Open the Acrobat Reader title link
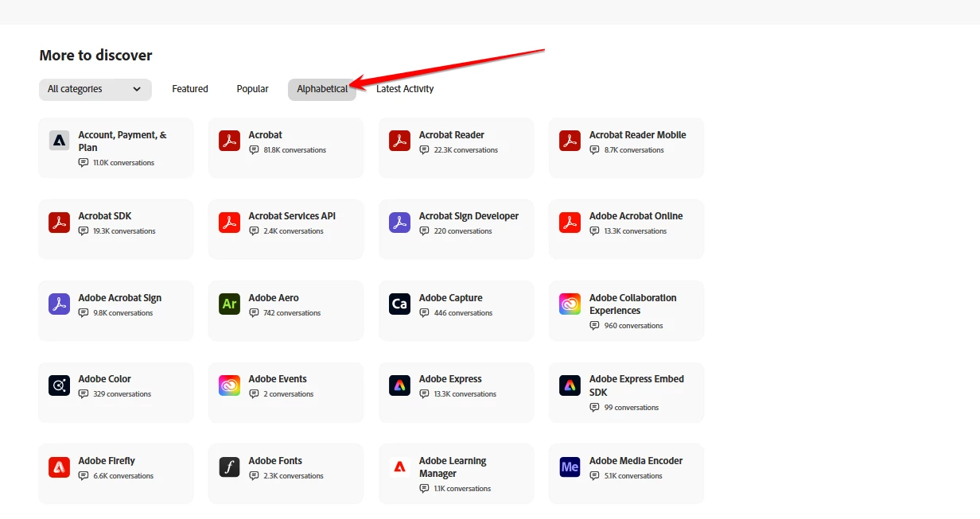 [452, 135]
